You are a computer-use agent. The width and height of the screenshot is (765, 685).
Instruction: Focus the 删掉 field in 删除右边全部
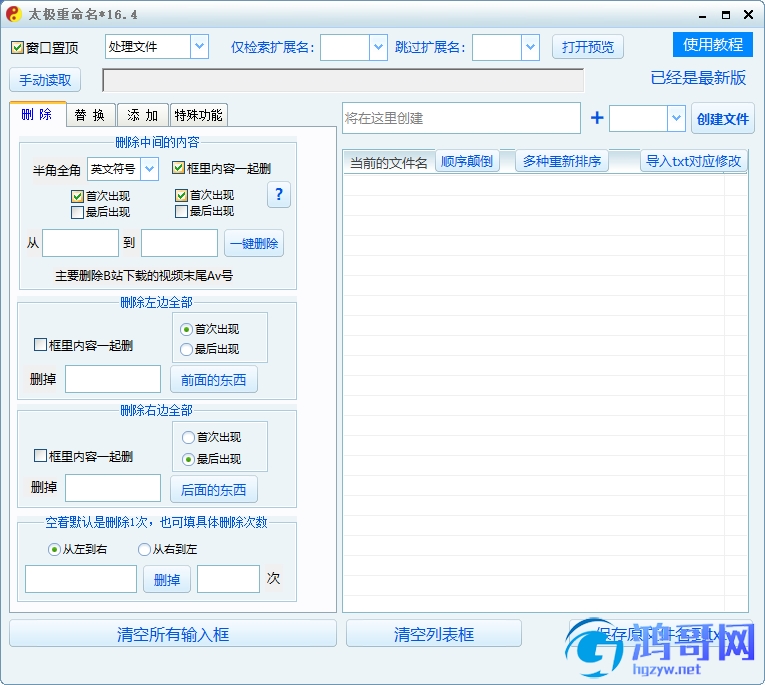click(113, 488)
